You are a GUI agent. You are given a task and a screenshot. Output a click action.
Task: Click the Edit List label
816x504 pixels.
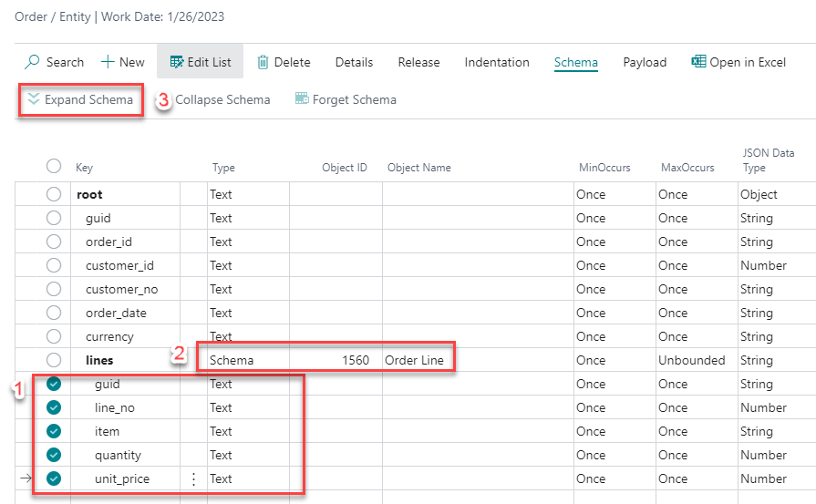pos(209,62)
